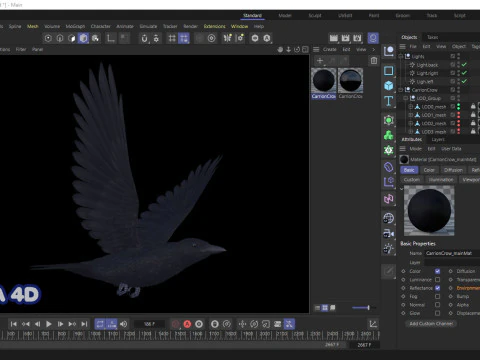
Task: Toggle the green enable checkmark for Light.back
Action: (x=464, y=65)
